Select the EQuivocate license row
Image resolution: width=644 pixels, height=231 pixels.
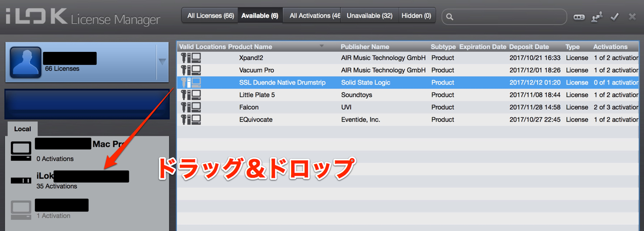408,119
